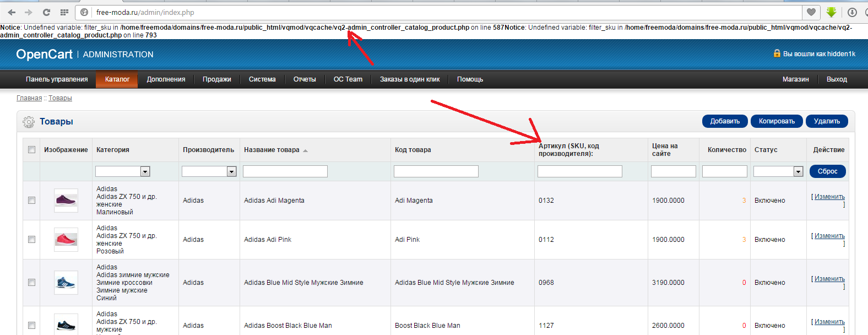Click the site info icon in address bar

coord(84,12)
